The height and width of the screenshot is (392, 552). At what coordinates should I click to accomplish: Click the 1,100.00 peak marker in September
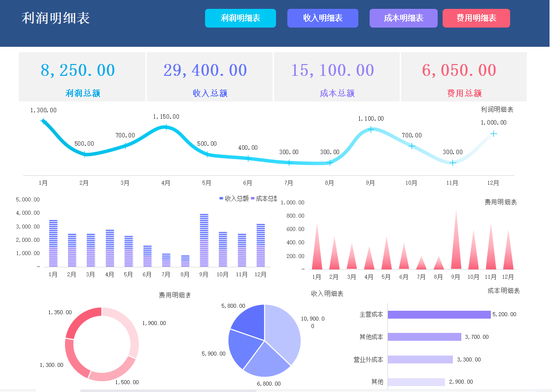click(x=370, y=129)
